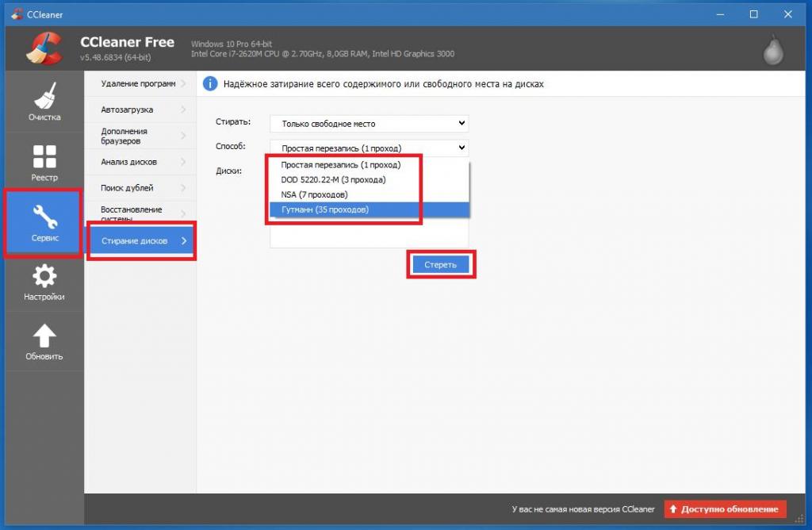Image resolution: width=812 pixels, height=530 pixels.
Task: Click the window resize grip corner
Action: click(799, 519)
